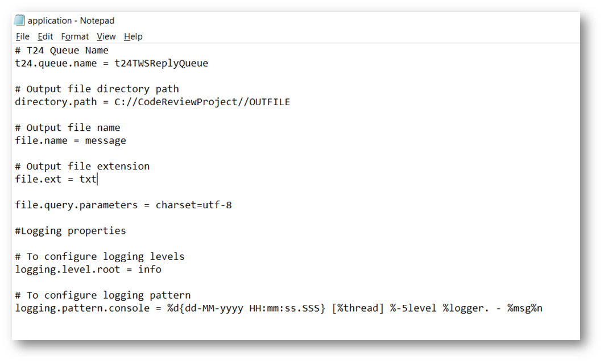Click the '# To configure logging pattern' comment

[x=103, y=295]
